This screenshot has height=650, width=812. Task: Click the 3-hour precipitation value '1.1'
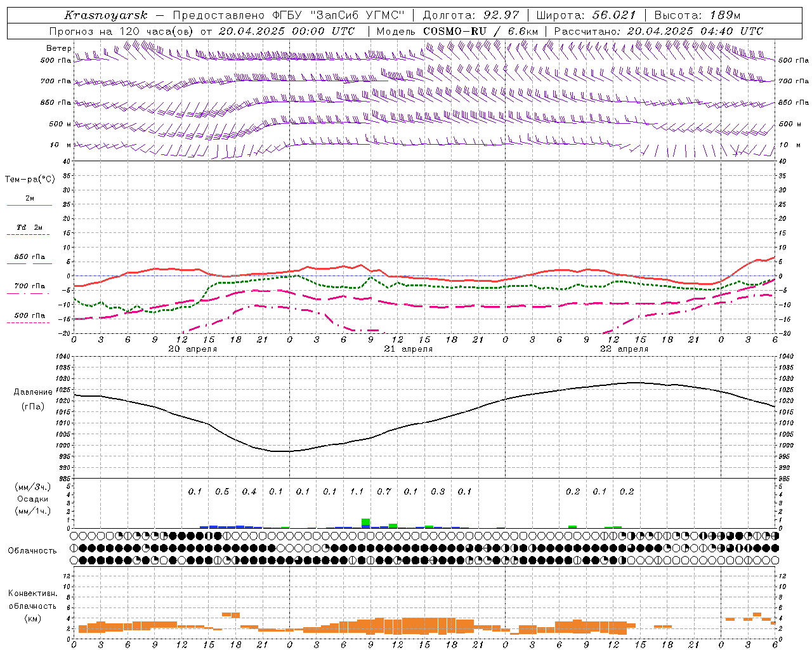357,491
